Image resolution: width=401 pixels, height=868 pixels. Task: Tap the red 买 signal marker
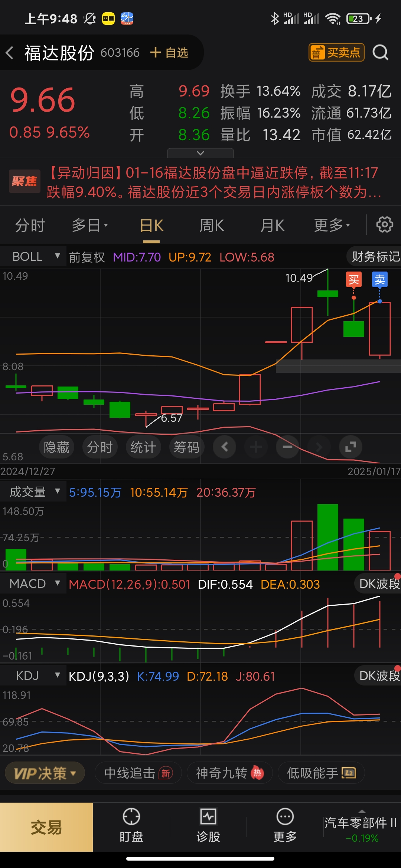point(354,280)
